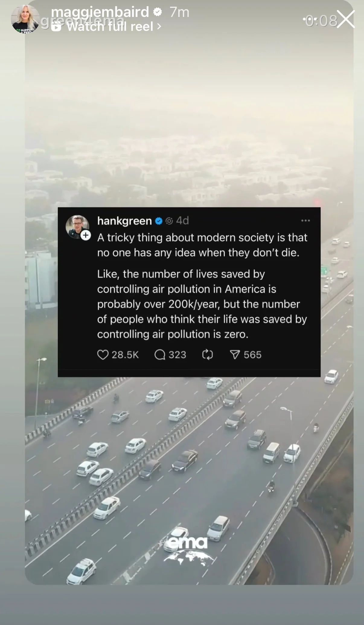364x625 pixels.
Task: Click hankgreen's blue verified checkmark
Action: point(159,221)
